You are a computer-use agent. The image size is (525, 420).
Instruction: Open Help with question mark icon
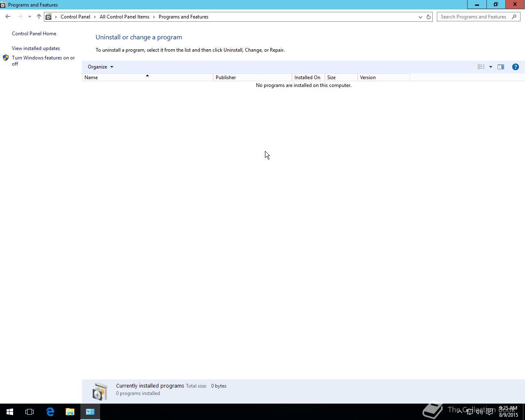(x=516, y=67)
